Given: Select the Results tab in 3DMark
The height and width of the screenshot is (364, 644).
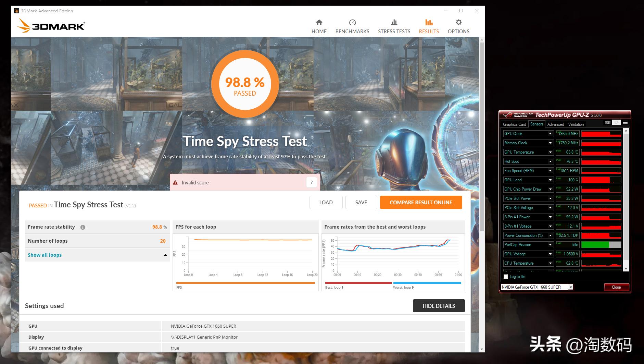Looking at the screenshot, I should 429,27.
